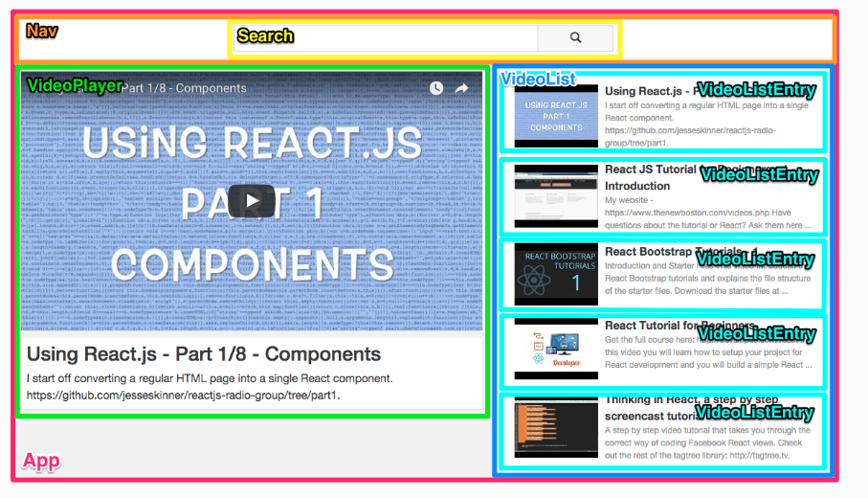The height and width of the screenshot is (498, 868).
Task: Click the magnifying glass search button
Action: 575,37
